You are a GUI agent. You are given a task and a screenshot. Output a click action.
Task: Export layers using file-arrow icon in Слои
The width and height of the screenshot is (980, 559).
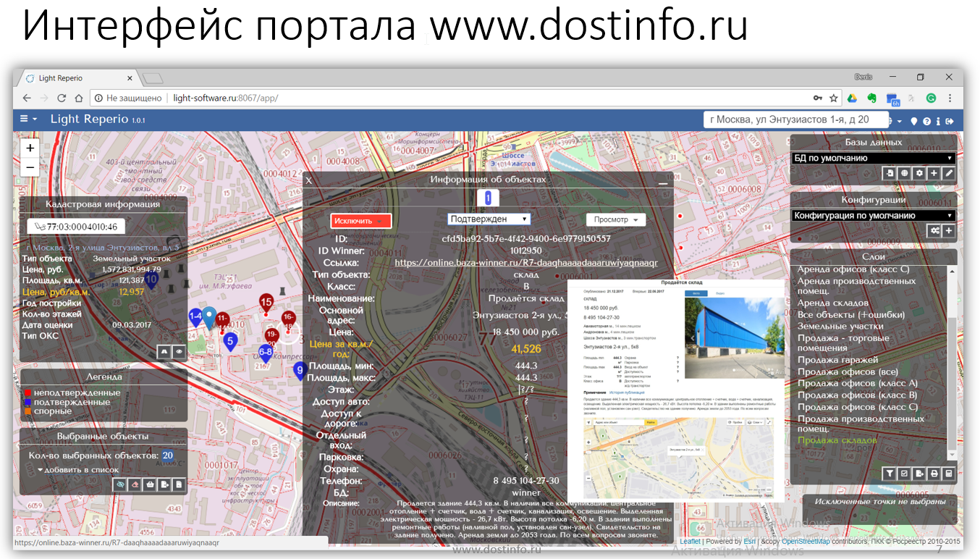pyautogui.click(x=919, y=474)
